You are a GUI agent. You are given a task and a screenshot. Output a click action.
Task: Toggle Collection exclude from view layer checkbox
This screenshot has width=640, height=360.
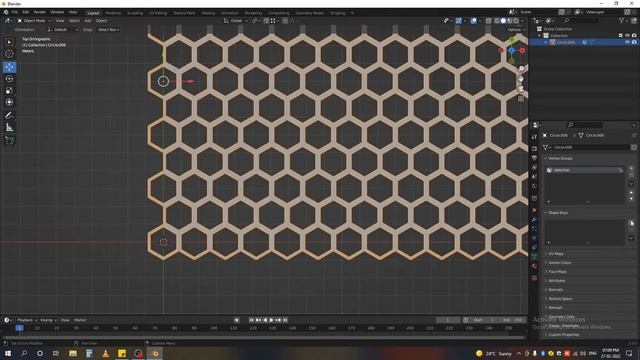point(620,36)
